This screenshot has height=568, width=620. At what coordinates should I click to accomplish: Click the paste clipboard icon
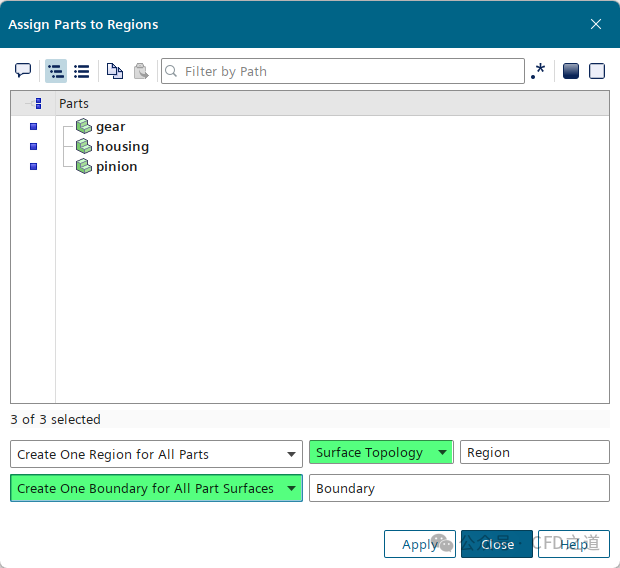tap(141, 71)
